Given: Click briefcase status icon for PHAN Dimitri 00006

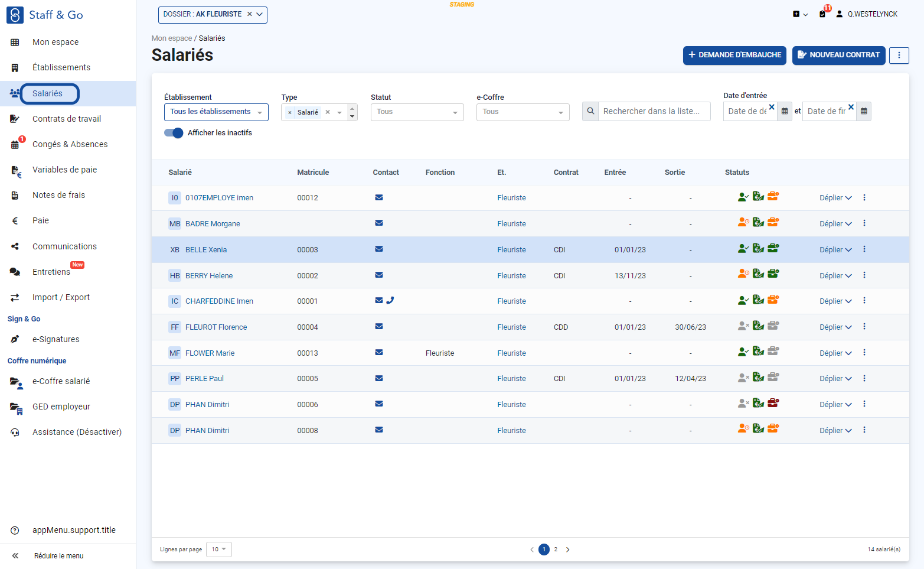Looking at the screenshot, I should click(x=773, y=404).
